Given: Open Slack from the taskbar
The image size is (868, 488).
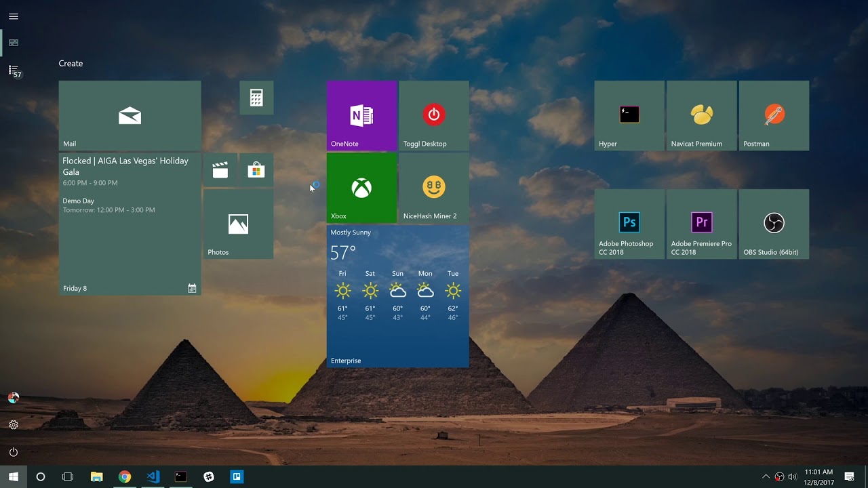Looking at the screenshot, I should click(x=209, y=476).
